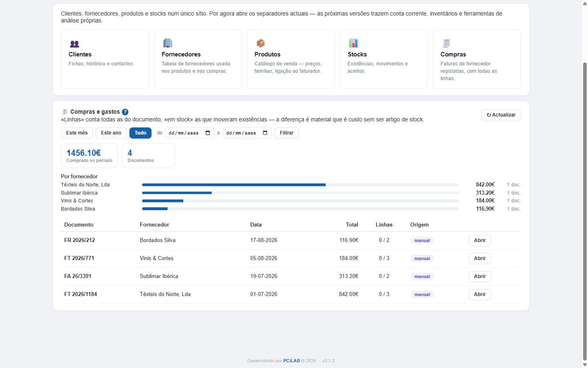The width and height of the screenshot is (588, 368).
Task: Open the help icon beside Compras e gastos
Action: [x=125, y=112]
